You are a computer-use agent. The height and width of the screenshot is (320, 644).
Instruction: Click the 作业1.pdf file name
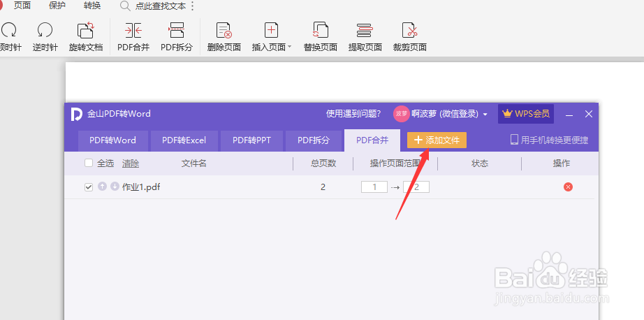[141, 187]
